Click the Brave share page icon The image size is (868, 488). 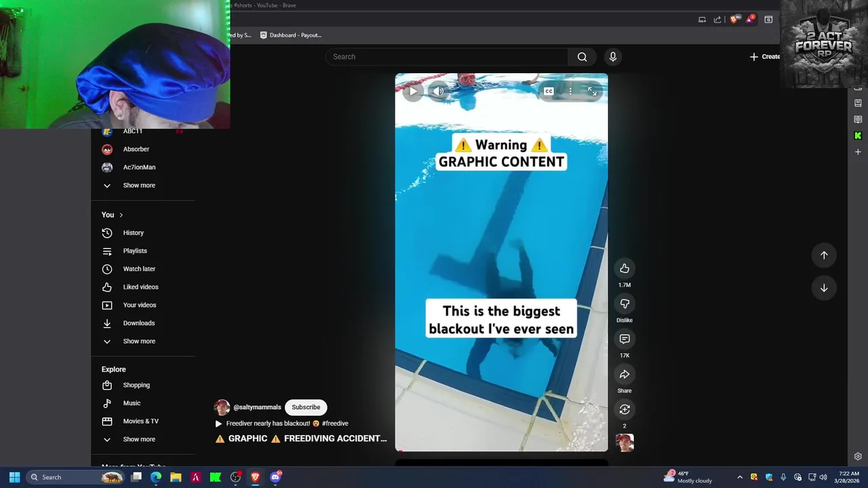point(717,20)
